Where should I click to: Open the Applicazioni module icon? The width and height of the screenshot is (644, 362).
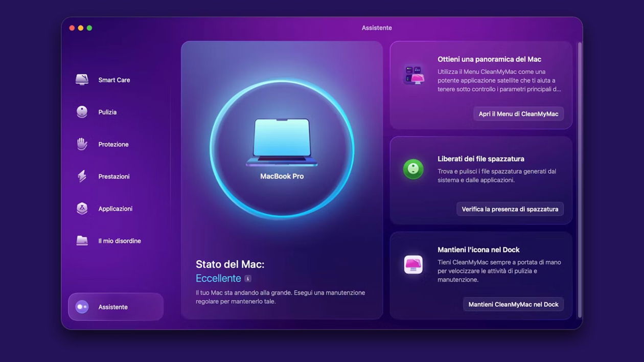pos(82,208)
